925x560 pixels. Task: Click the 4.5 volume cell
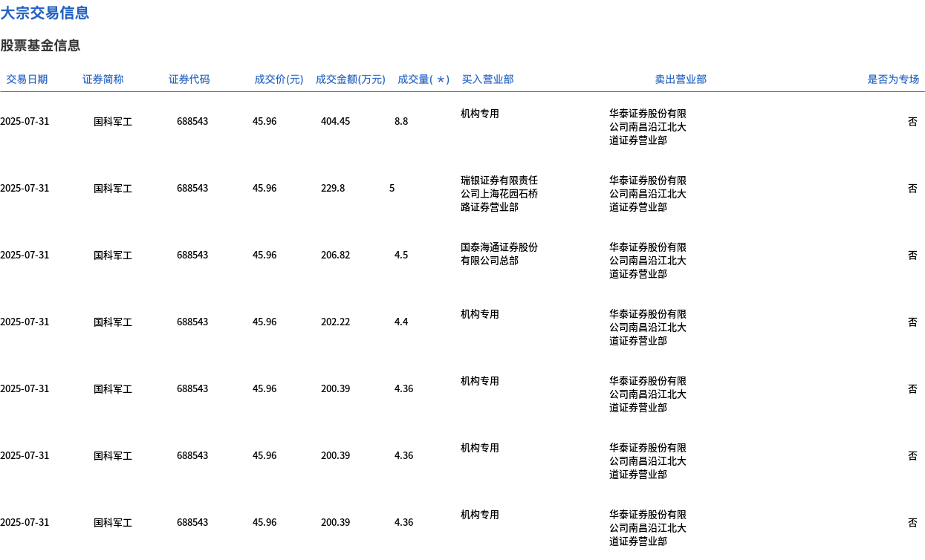pyautogui.click(x=401, y=255)
